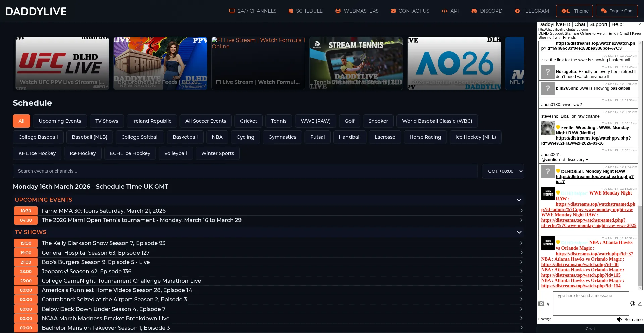The height and width of the screenshot is (333, 644).
Task: Filter by All Soccer Events
Action: (x=206, y=121)
